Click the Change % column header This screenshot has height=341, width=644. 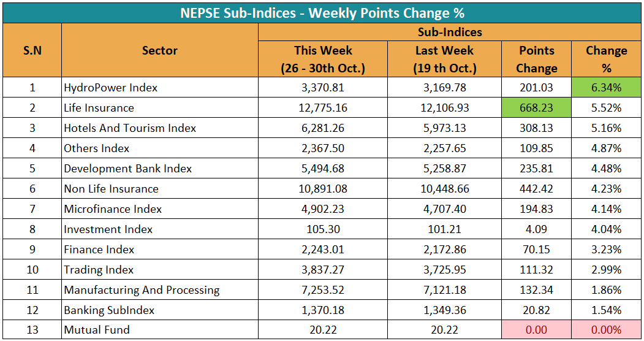(606, 59)
